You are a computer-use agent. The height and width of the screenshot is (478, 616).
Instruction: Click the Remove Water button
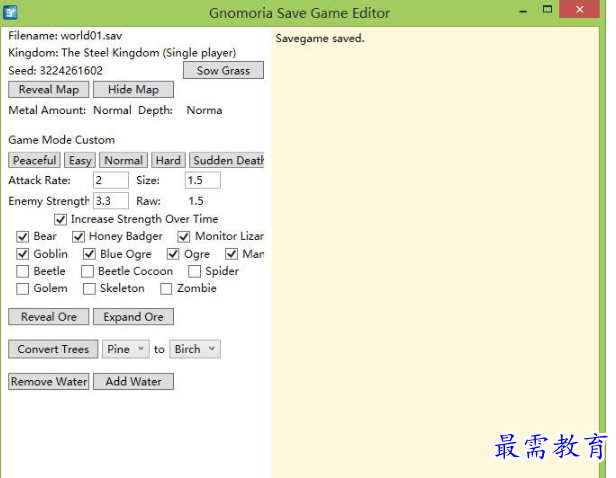(49, 381)
